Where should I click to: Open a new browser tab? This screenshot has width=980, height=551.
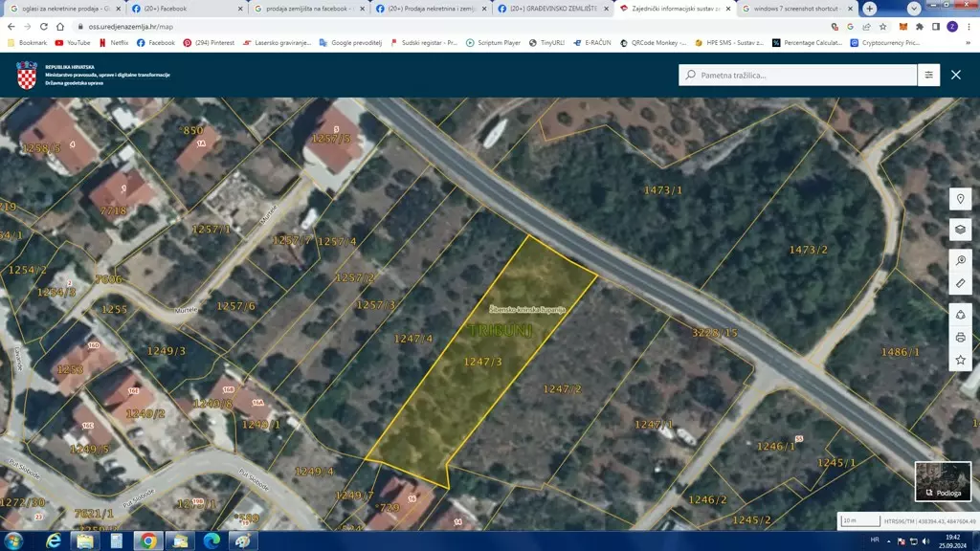(x=869, y=9)
